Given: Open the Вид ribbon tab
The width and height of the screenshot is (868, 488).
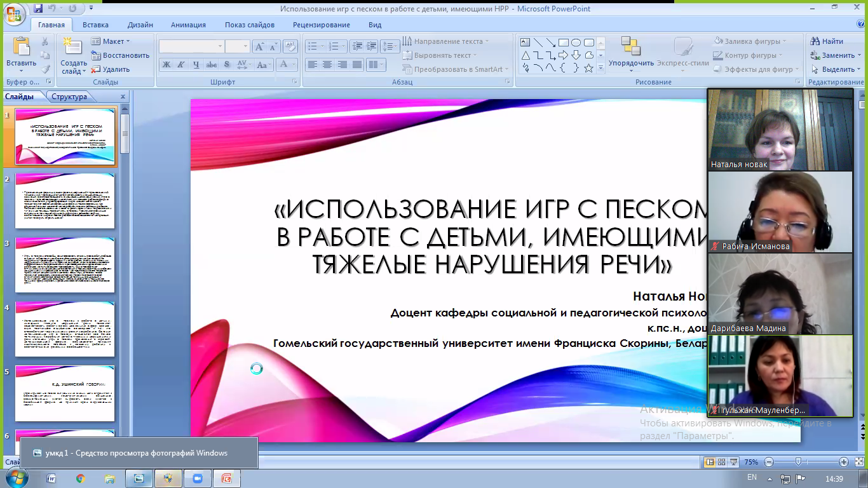Looking at the screenshot, I should click(x=375, y=25).
